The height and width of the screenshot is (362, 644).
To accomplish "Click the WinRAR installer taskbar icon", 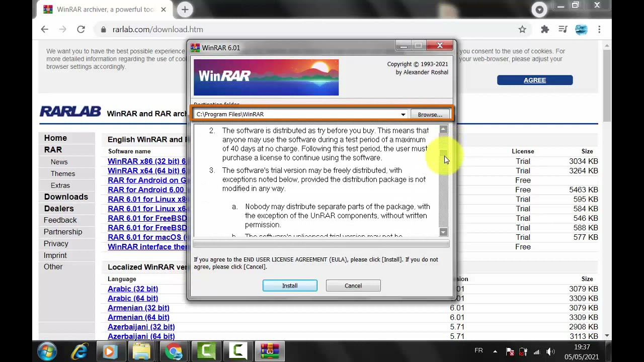I will click(x=270, y=351).
